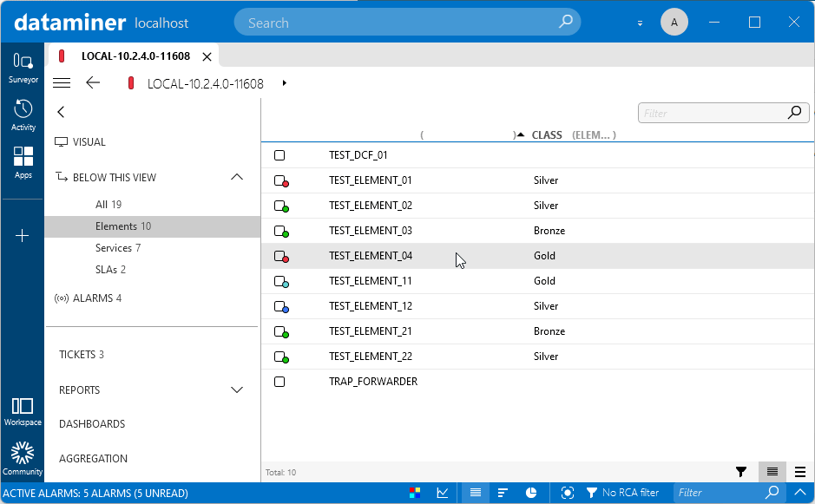Click the element icon for TEST_DCF_01
Viewport: 815px width, 504px height.
click(279, 155)
